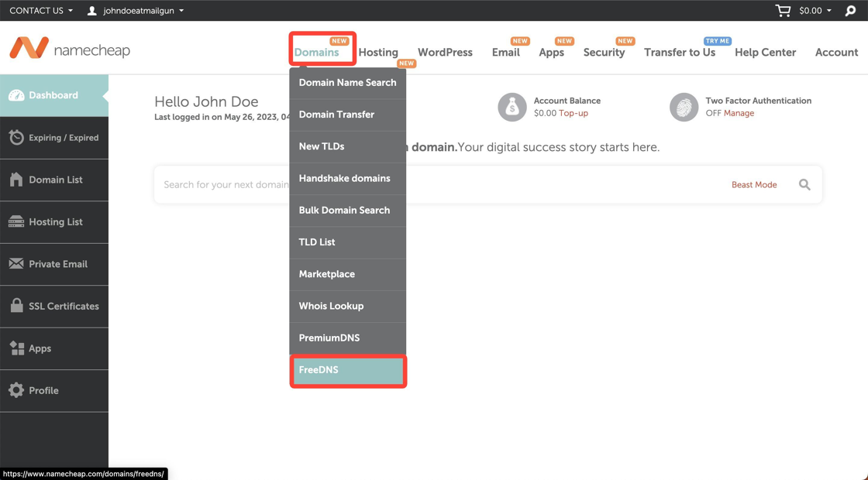
Task: Open the Domains menu in navigation
Action: point(316,52)
